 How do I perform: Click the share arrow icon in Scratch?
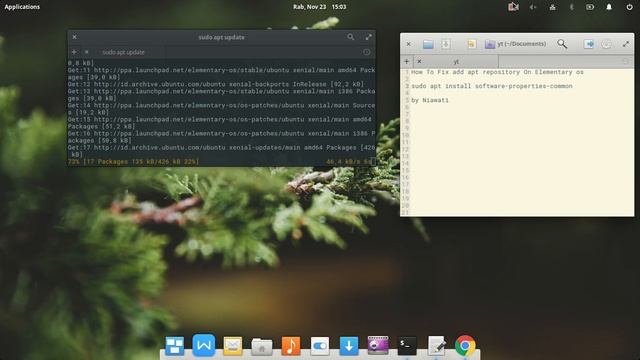click(x=589, y=44)
